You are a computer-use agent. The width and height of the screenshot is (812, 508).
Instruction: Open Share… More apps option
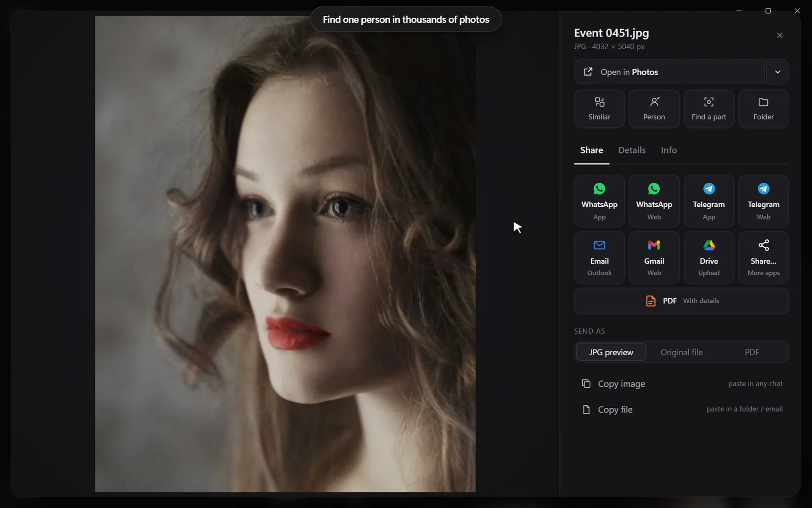click(x=763, y=258)
